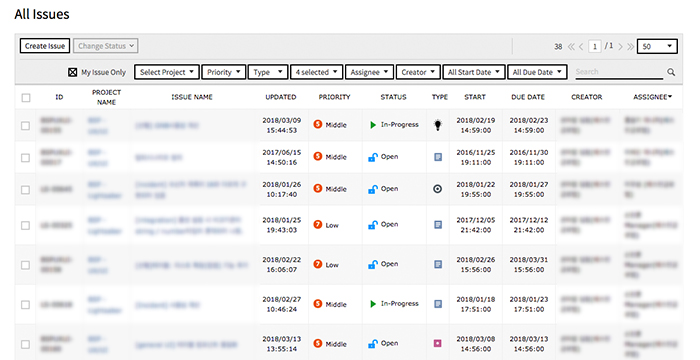
Task: Click the start date 2017/12/05 21:42:00
Action: click(475, 225)
